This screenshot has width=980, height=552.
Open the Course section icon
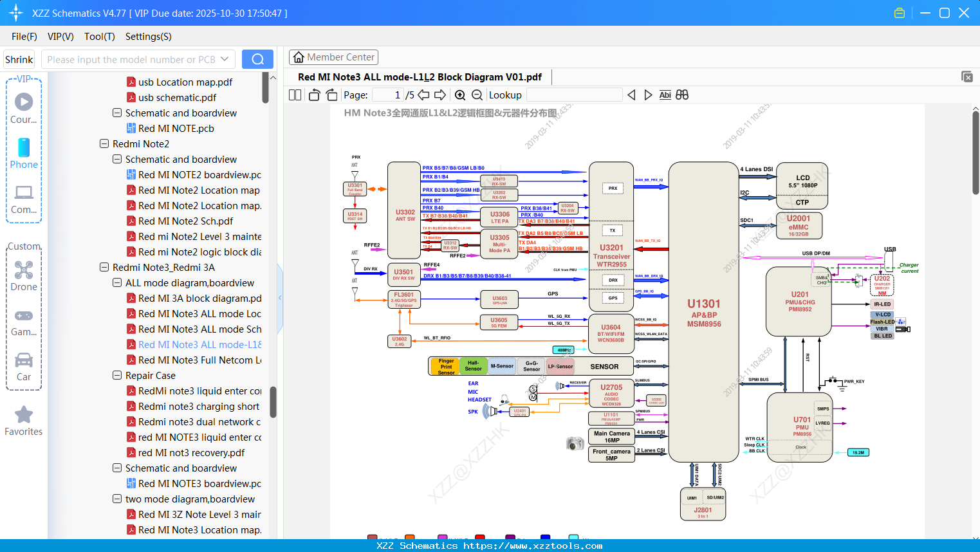click(x=24, y=102)
